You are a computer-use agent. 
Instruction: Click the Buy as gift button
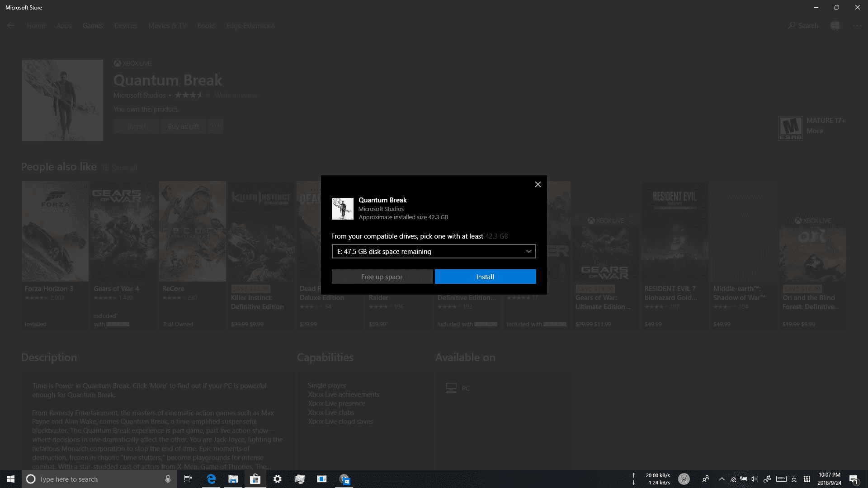(184, 126)
